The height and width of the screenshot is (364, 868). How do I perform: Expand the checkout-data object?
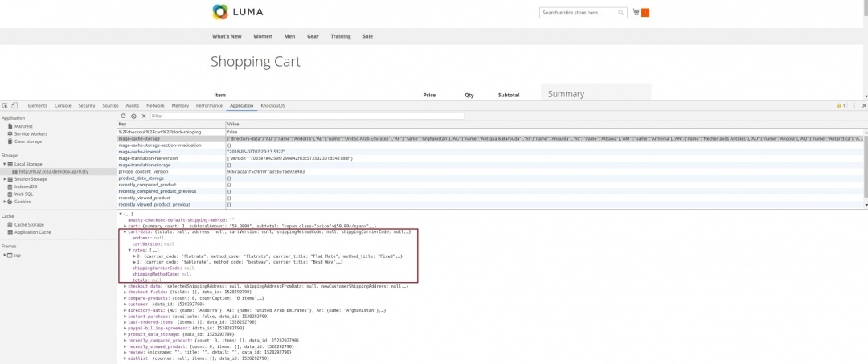point(124,285)
